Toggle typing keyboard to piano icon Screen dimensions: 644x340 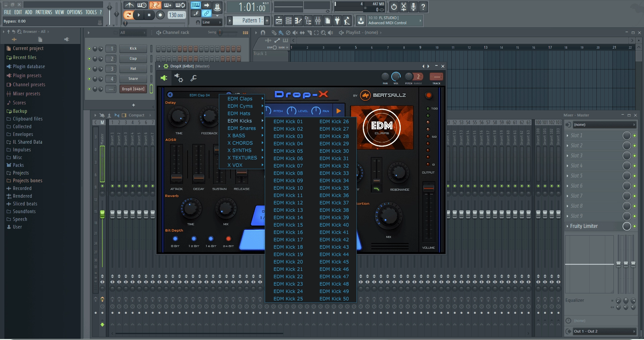click(195, 5)
